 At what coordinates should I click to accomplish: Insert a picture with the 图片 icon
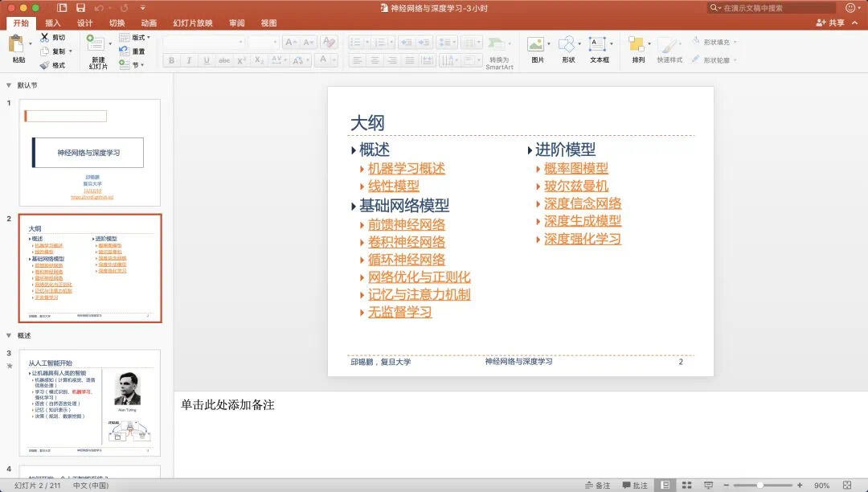point(535,44)
